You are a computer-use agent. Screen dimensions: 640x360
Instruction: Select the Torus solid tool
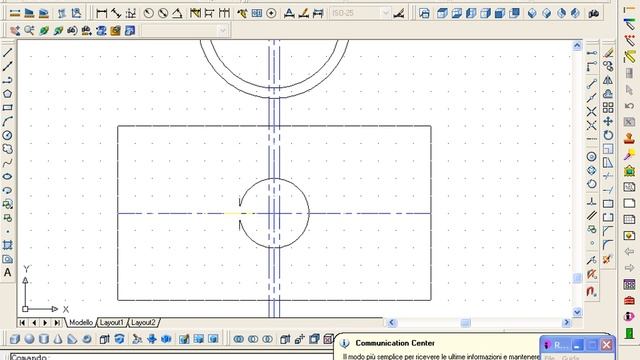(87, 339)
